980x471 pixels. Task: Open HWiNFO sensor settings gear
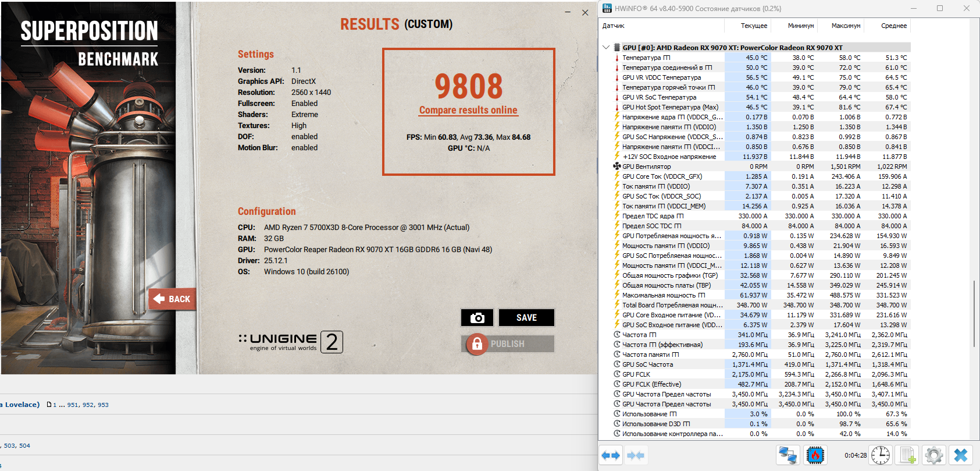coord(934,455)
